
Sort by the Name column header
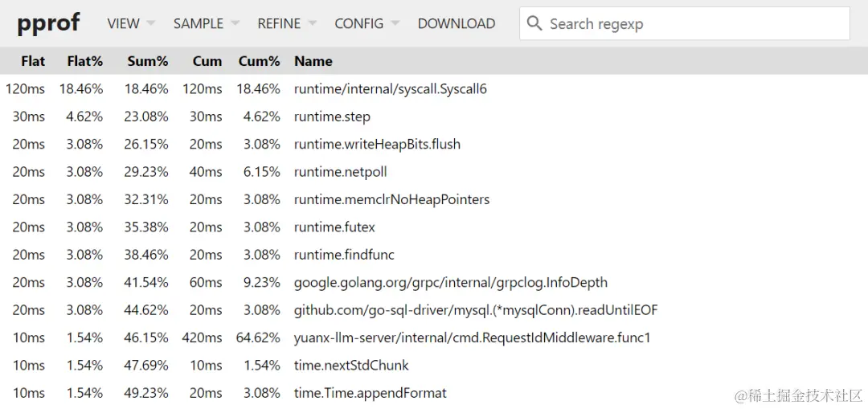click(x=313, y=61)
